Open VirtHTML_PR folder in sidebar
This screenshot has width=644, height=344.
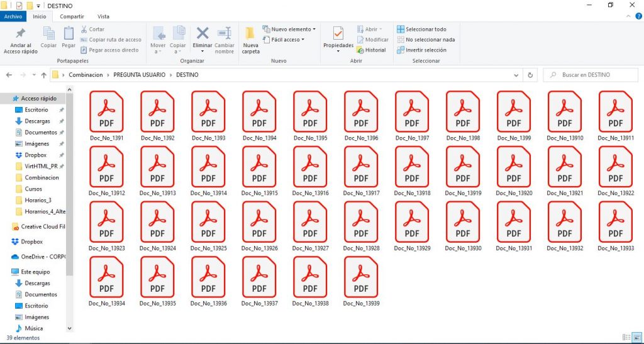[x=41, y=166]
